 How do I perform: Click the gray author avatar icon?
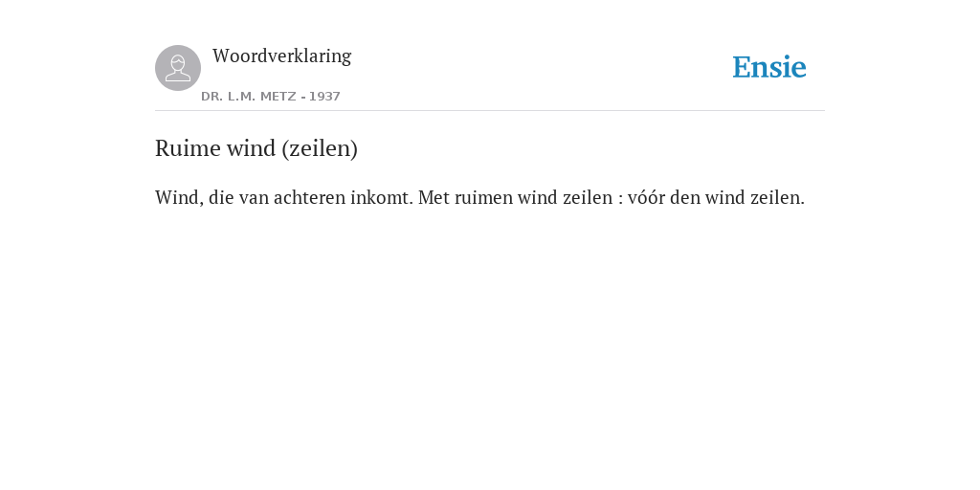pos(178,68)
